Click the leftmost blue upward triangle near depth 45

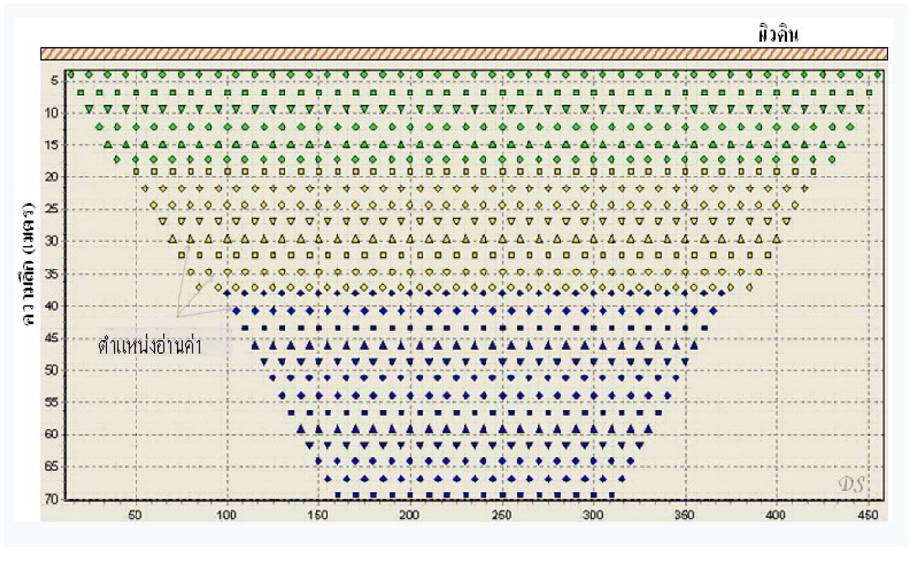(x=255, y=346)
